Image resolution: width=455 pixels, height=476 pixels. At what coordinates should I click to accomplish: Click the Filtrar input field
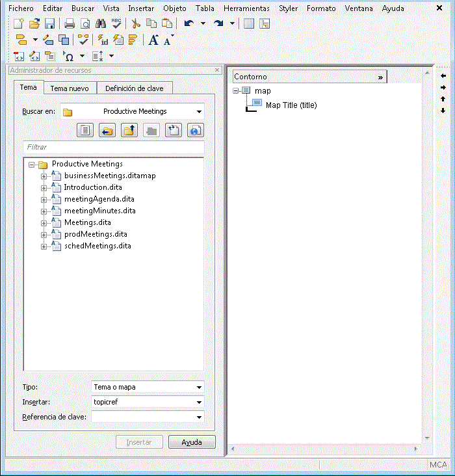114,147
